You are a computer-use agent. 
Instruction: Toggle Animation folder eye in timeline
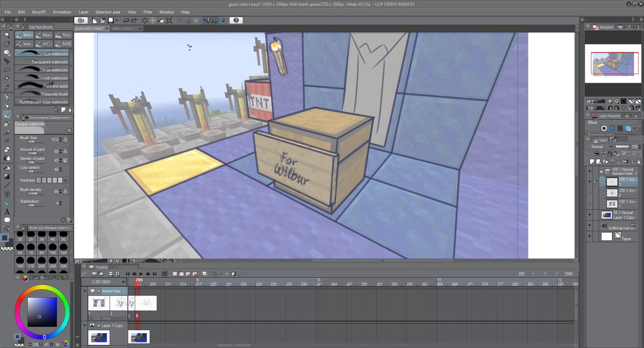point(84,291)
